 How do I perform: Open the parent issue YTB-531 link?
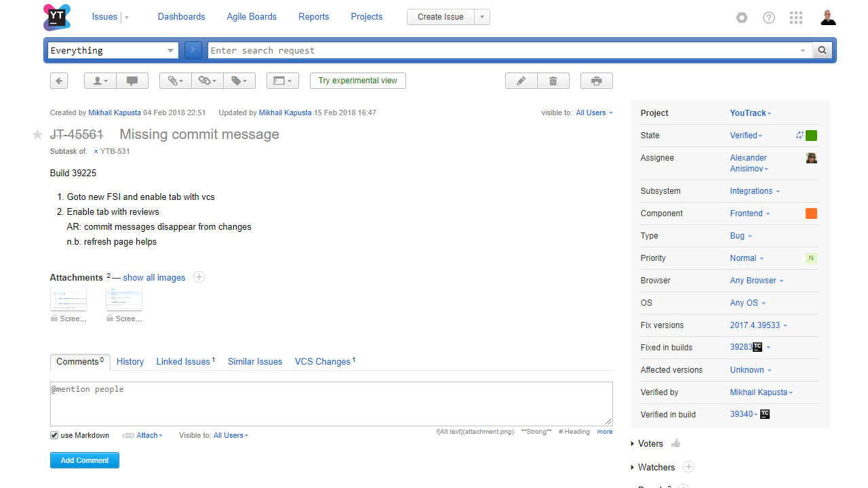point(115,151)
